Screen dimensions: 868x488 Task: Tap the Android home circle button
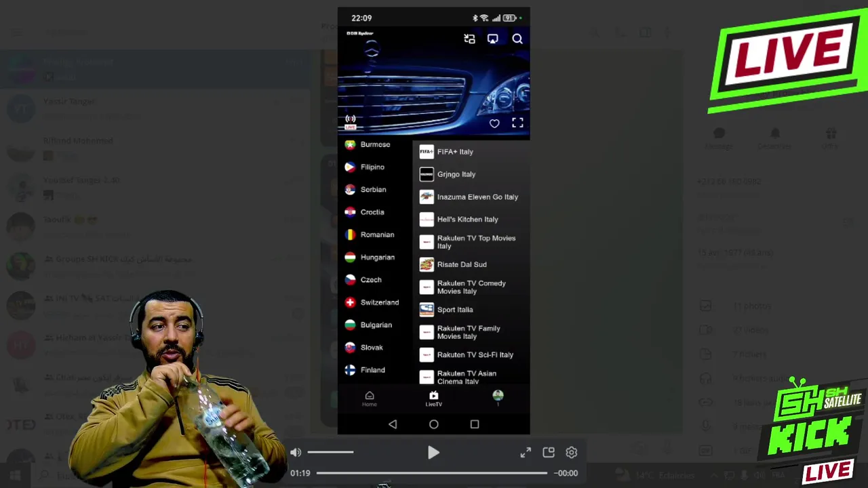pyautogui.click(x=434, y=424)
